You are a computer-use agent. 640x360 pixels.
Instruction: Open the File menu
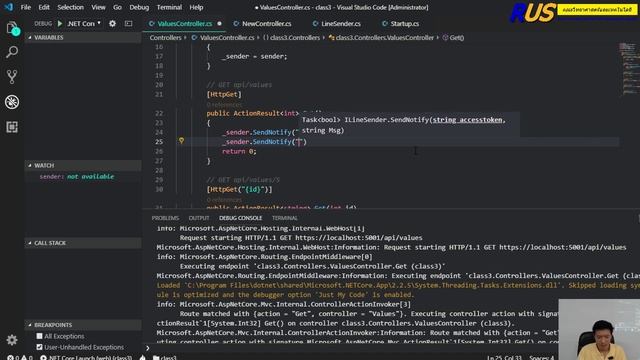tap(26, 7)
